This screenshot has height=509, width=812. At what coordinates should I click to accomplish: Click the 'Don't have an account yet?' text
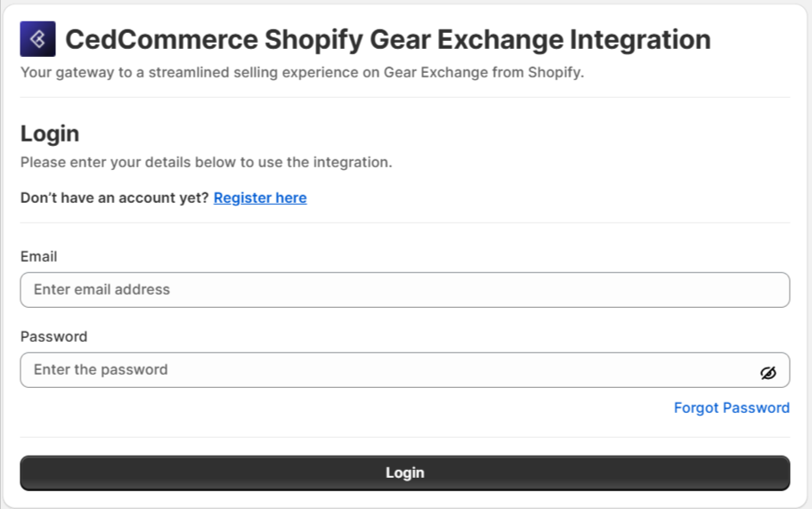[115, 198]
